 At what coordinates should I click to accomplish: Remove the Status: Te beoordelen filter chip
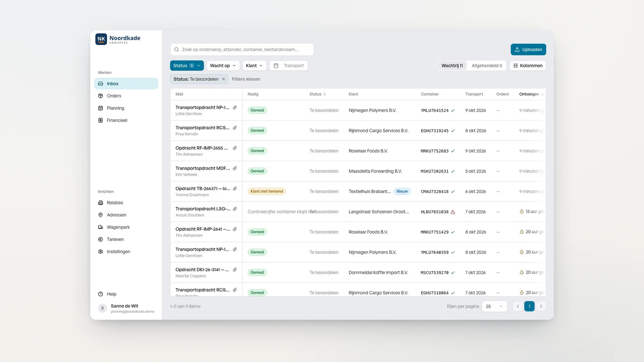tap(223, 79)
